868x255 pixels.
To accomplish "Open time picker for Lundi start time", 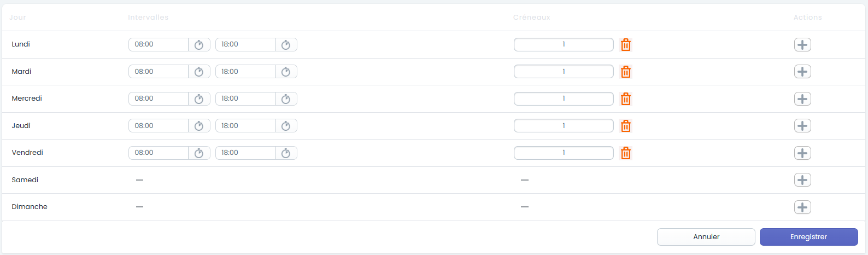I will click(x=199, y=45).
